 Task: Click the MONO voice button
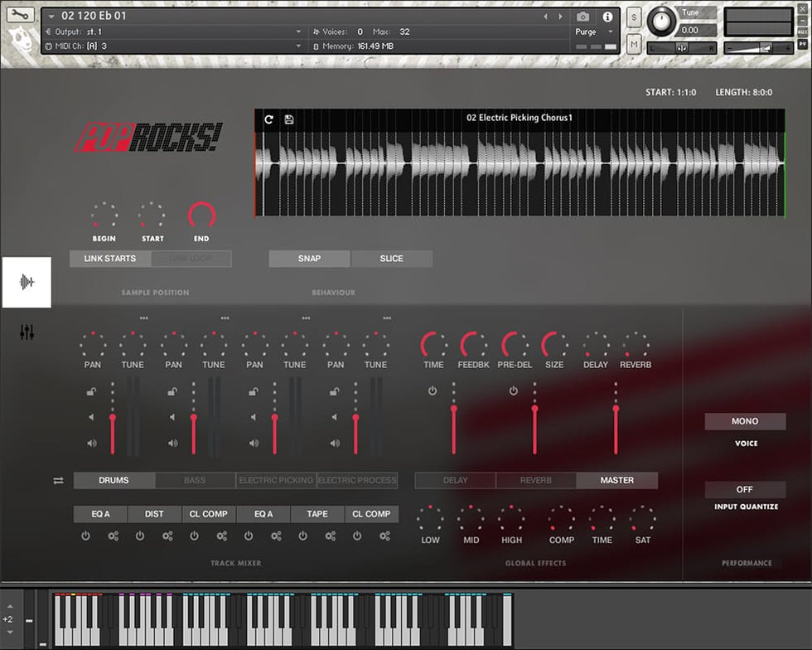point(744,421)
